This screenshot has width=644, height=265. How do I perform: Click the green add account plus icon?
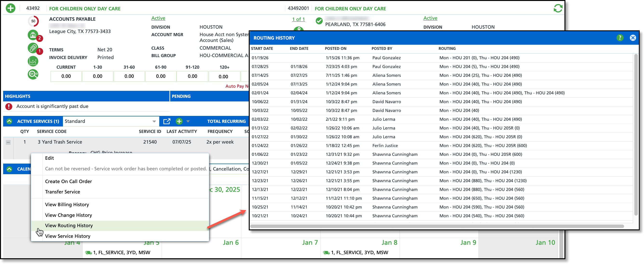pos(11,8)
